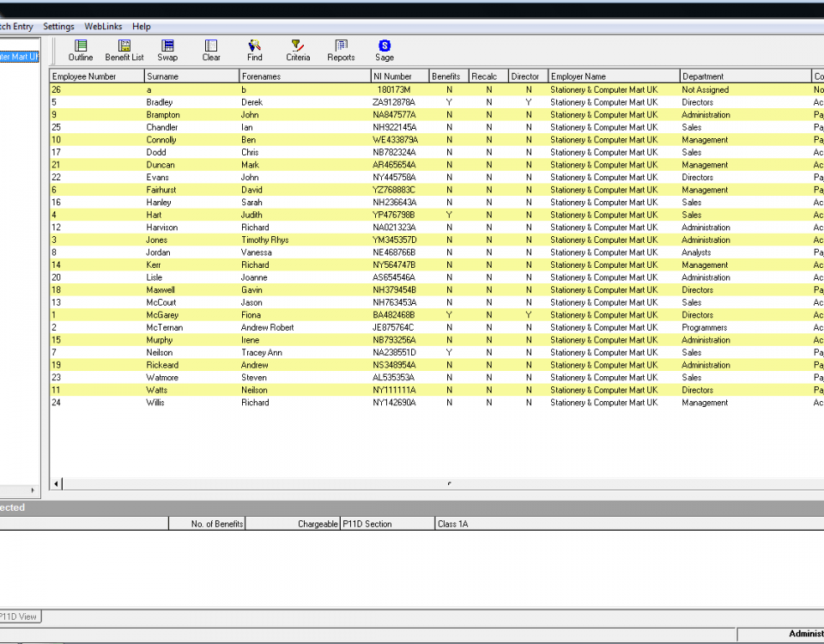Click the Analysts department cell
This screenshot has width=824, height=644.
(x=696, y=252)
